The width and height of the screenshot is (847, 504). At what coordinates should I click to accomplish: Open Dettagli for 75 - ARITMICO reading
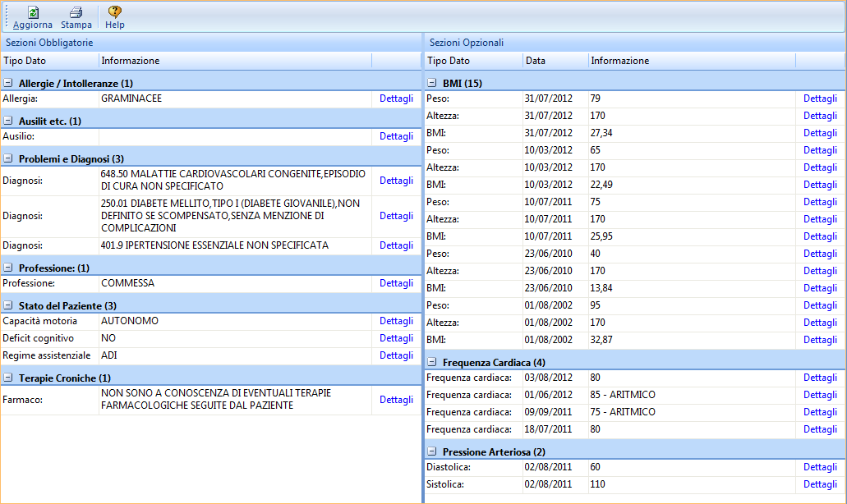pos(820,412)
